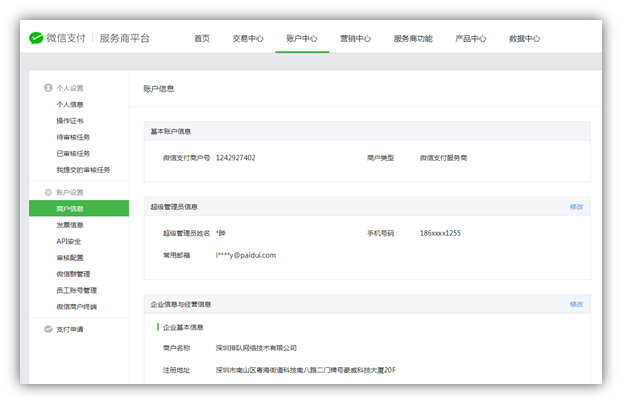Image resolution: width=622 pixels, height=404 pixels.
Task: Click registered address ending with 大厦20F
Action: tap(305, 370)
